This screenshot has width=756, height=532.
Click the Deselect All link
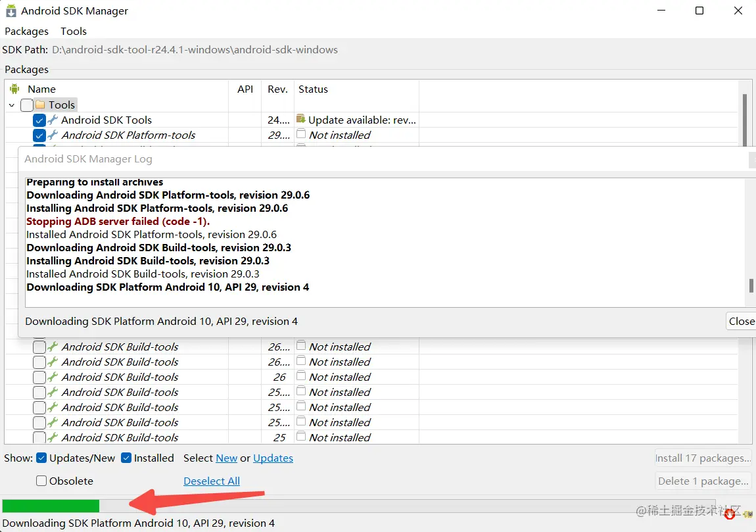(212, 481)
